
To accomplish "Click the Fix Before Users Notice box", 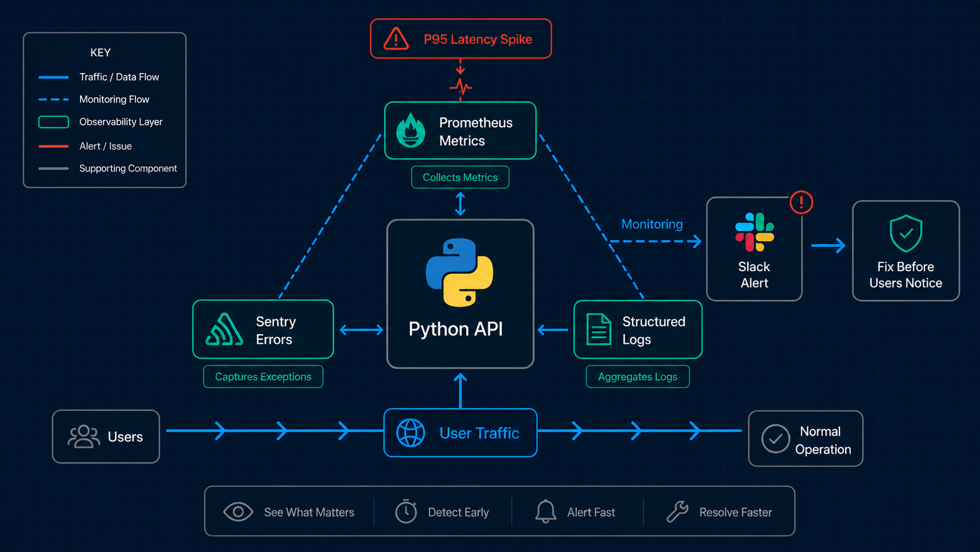I will click(x=906, y=250).
